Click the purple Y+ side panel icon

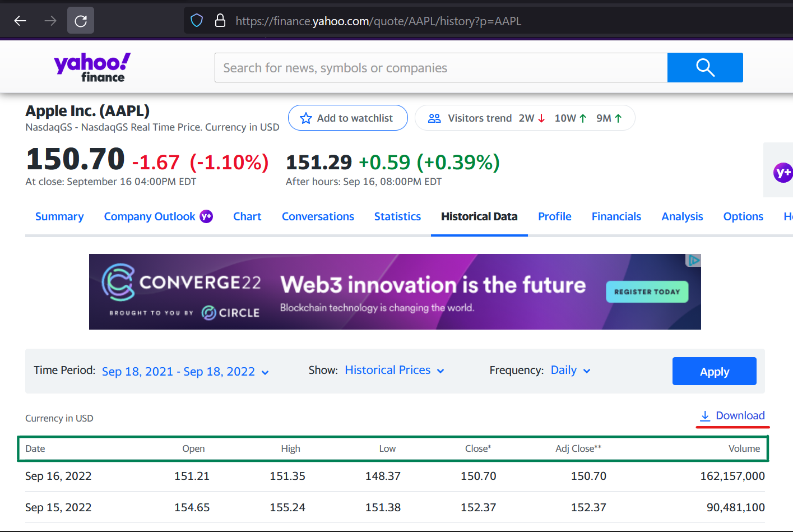tap(782, 173)
